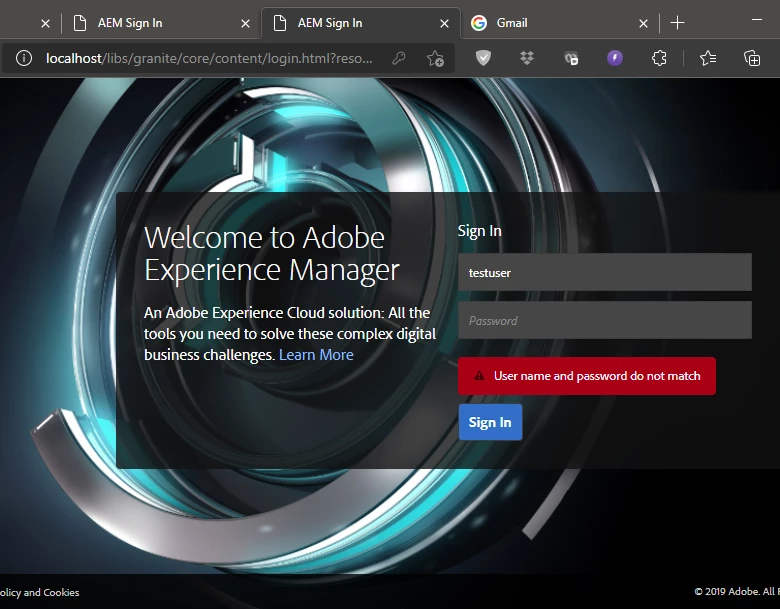Viewport: 780px width, 609px height.
Task: Close the active AEM Sign In tab
Action: coord(444,23)
